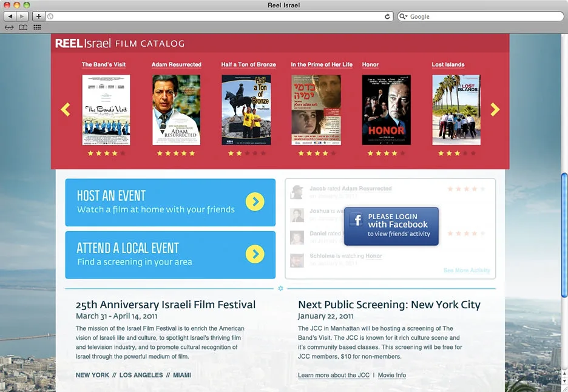Click star rating under In the Prime of Her Life
This screenshot has height=392, width=568.
click(x=317, y=154)
